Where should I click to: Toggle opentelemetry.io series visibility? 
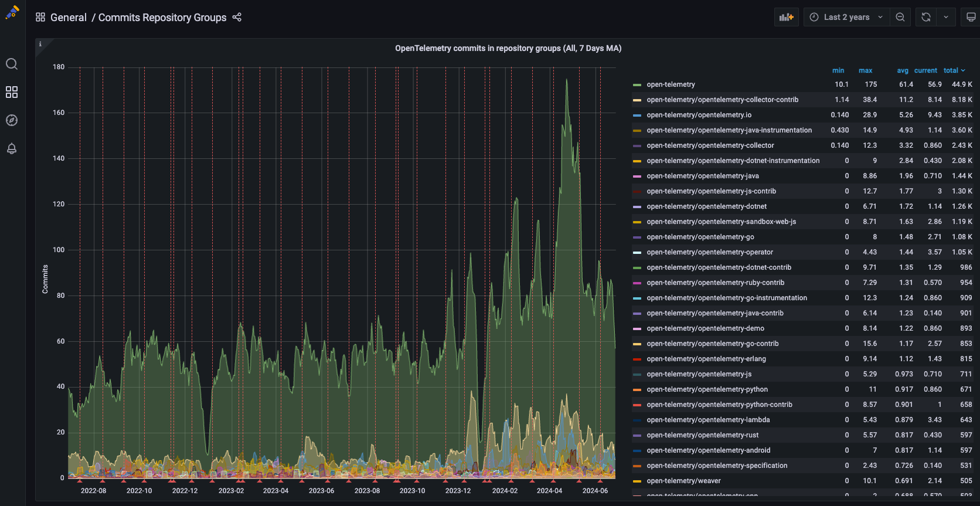tap(699, 115)
